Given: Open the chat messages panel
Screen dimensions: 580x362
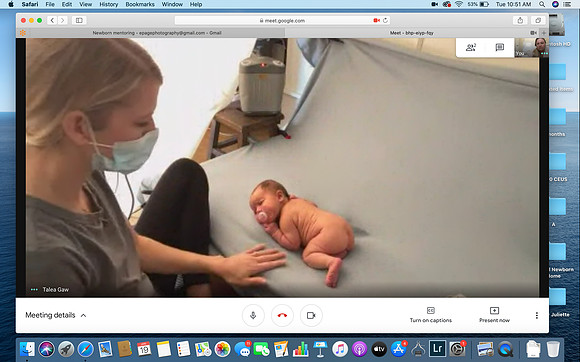Looking at the screenshot, I should [499, 47].
